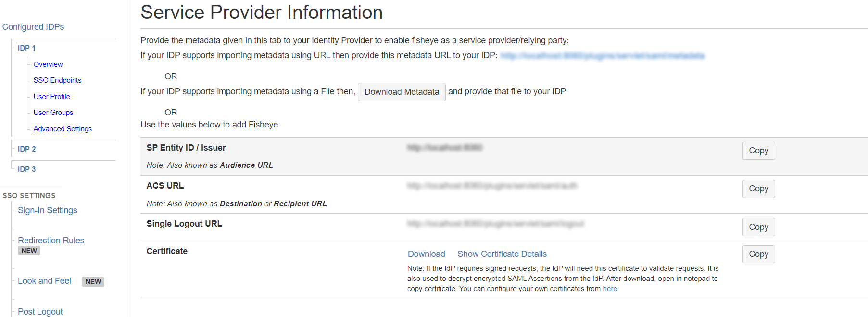The width and height of the screenshot is (868, 317).
Task: Select User Profile under IDP 1
Action: 51,97
